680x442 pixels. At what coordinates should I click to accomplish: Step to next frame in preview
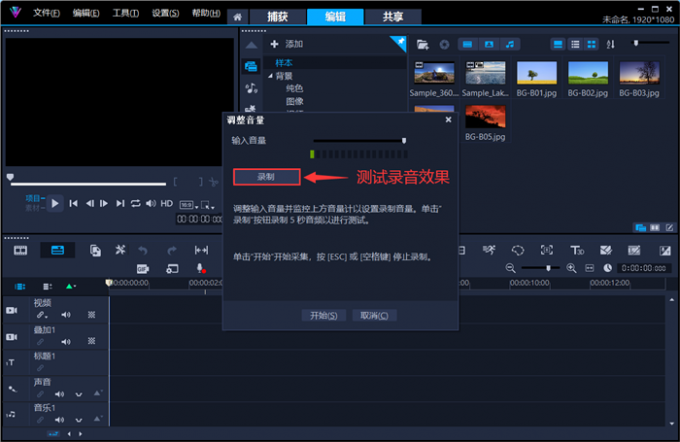(104, 203)
